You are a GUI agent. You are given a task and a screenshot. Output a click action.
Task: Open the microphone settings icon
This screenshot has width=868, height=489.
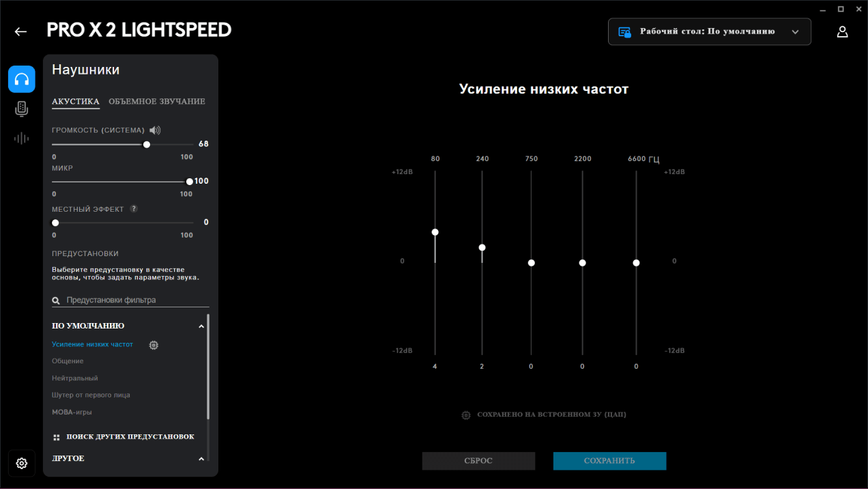pyautogui.click(x=22, y=109)
